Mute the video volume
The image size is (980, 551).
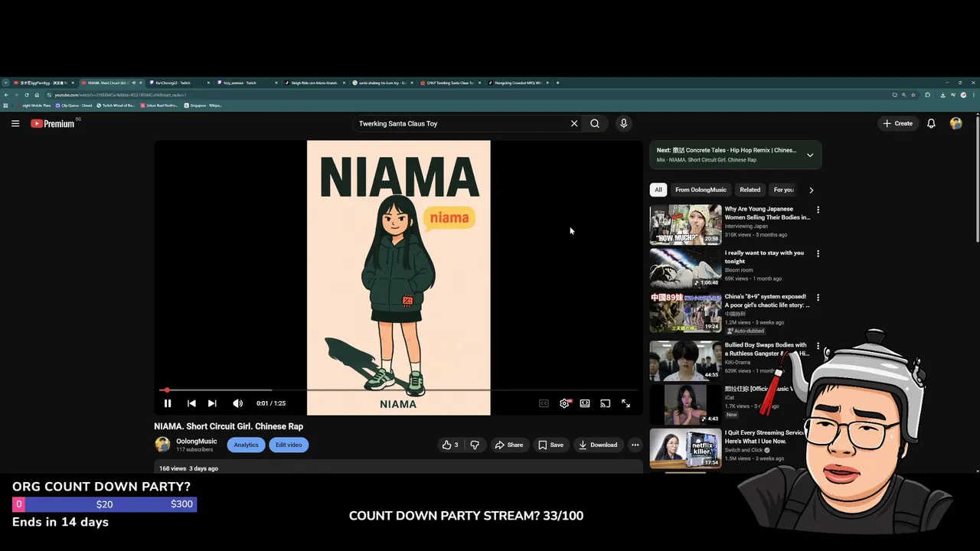click(237, 403)
